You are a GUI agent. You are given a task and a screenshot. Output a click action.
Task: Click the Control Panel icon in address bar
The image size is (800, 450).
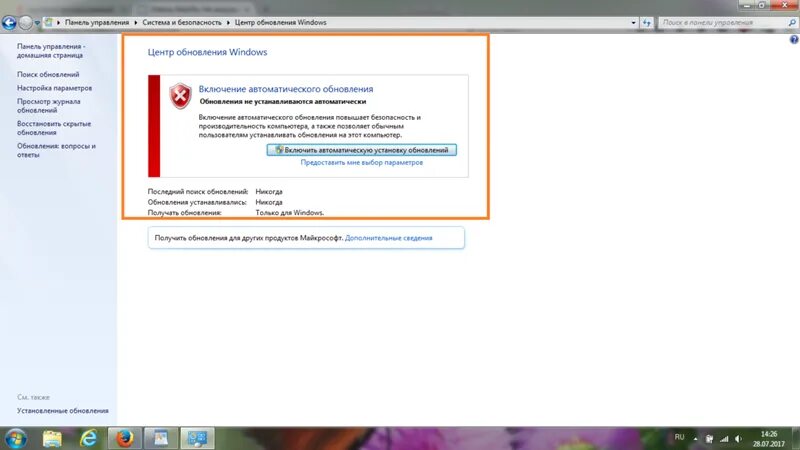point(48,22)
